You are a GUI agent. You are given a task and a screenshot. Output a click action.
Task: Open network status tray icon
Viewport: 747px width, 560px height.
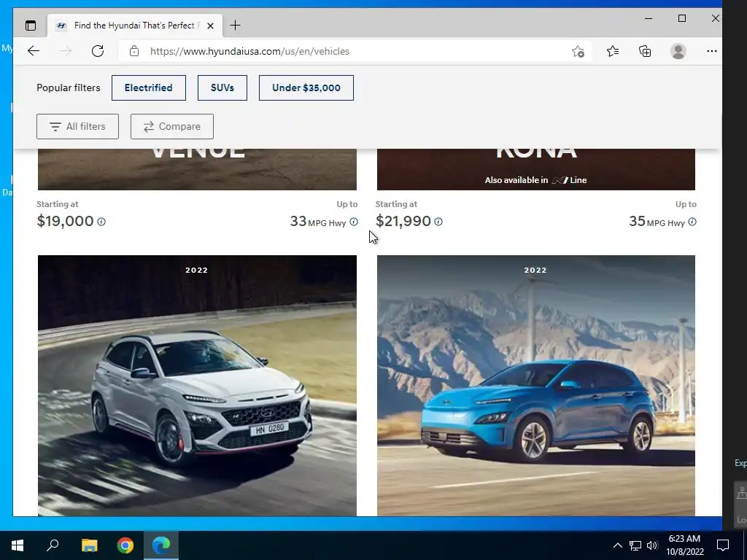[635, 545]
